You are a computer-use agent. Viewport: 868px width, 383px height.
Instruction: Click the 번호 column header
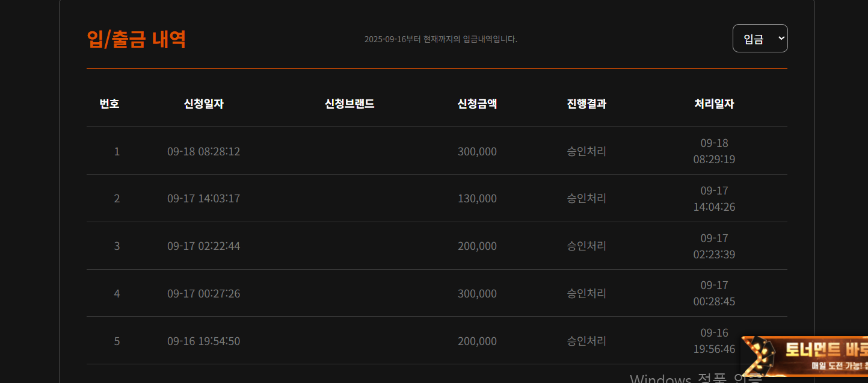coord(109,104)
